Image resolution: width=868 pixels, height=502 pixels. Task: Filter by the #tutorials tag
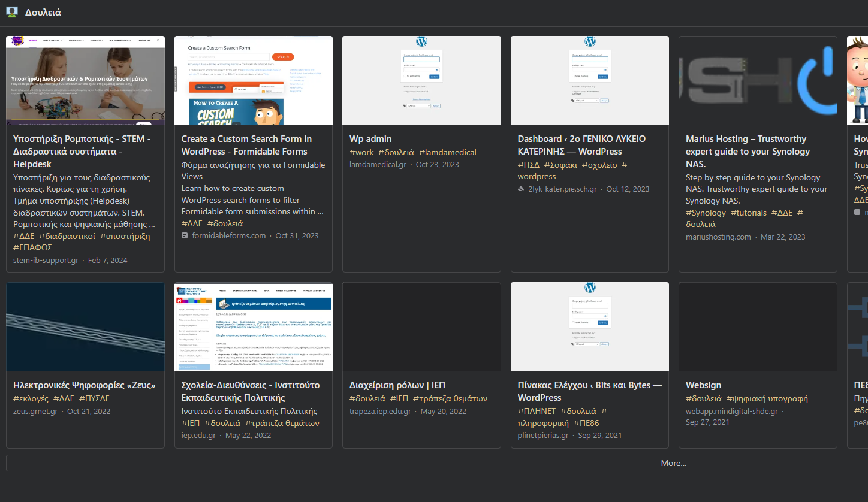click(749, 213)
